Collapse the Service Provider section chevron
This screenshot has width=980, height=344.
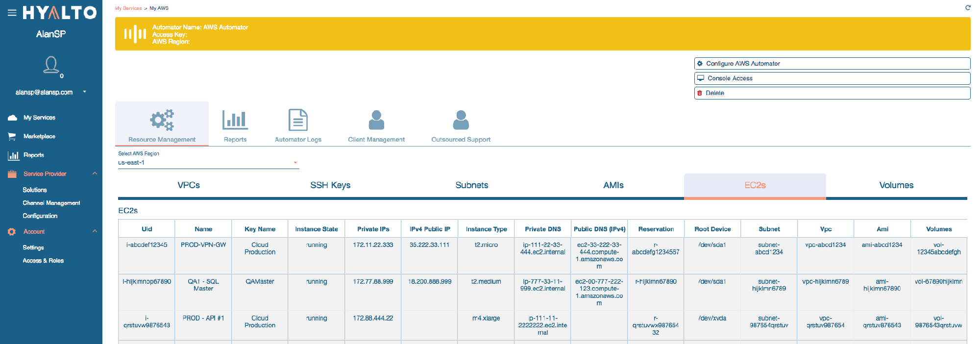[x=95, y=173]
